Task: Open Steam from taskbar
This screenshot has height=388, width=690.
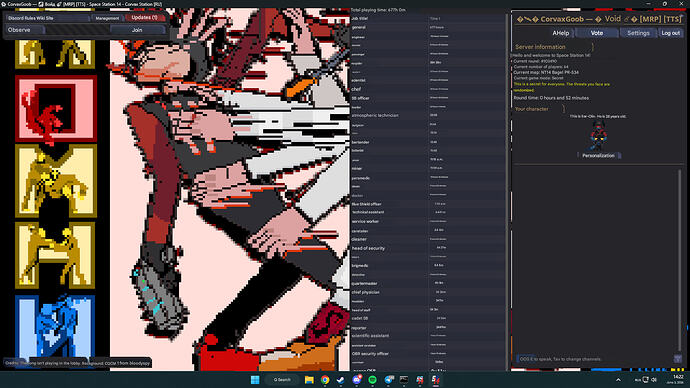Action: pos(341,380)
